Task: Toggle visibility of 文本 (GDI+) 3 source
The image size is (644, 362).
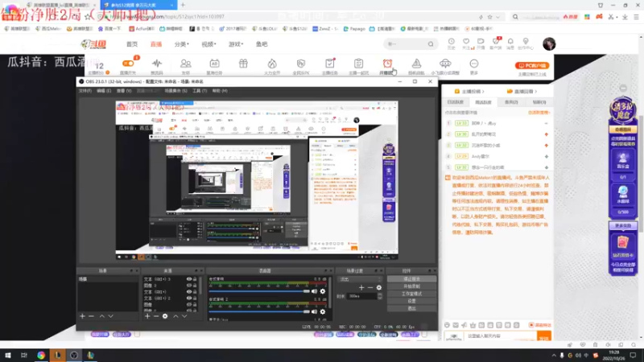Action: pyautogui.click(x=189, y=279)
